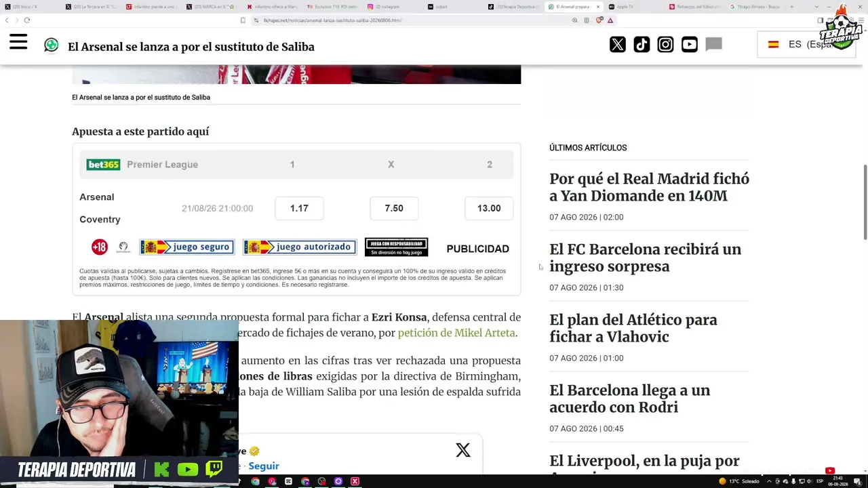
Task: Open the FC Barcelona ingreso sorpresa article
Action: pyautogui.click(x=645, y=258)
